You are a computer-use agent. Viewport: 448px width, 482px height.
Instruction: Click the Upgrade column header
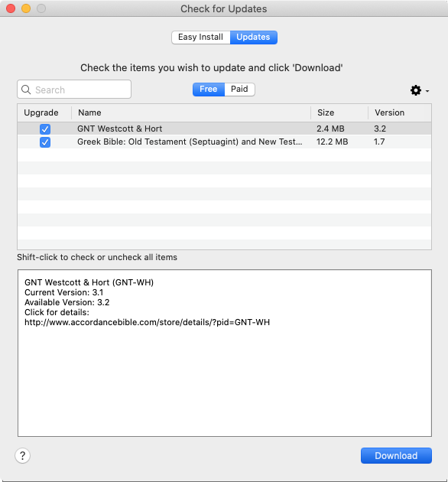tap(44, 112)
